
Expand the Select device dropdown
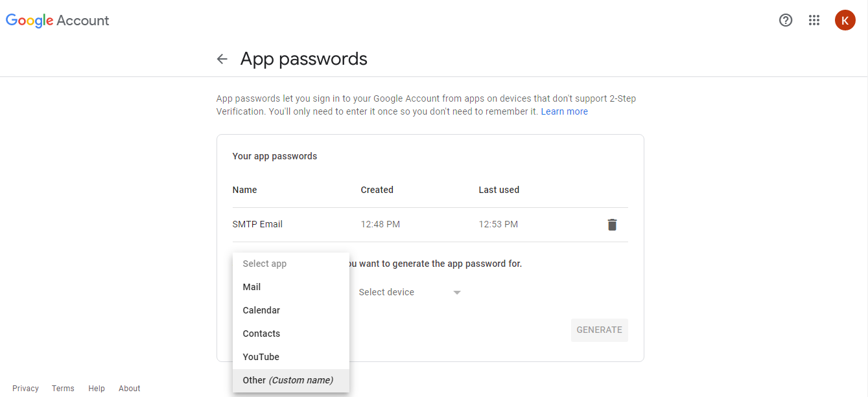pos(409,292)
